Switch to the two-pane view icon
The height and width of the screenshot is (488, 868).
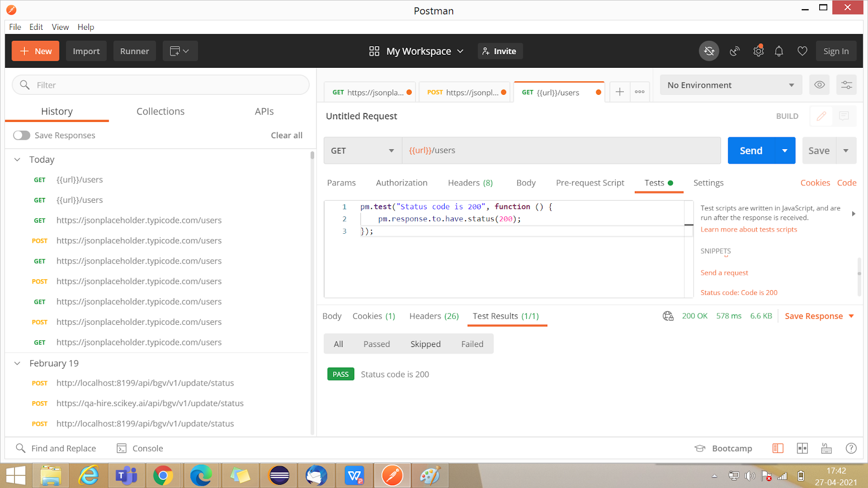(x=802, y=448)
